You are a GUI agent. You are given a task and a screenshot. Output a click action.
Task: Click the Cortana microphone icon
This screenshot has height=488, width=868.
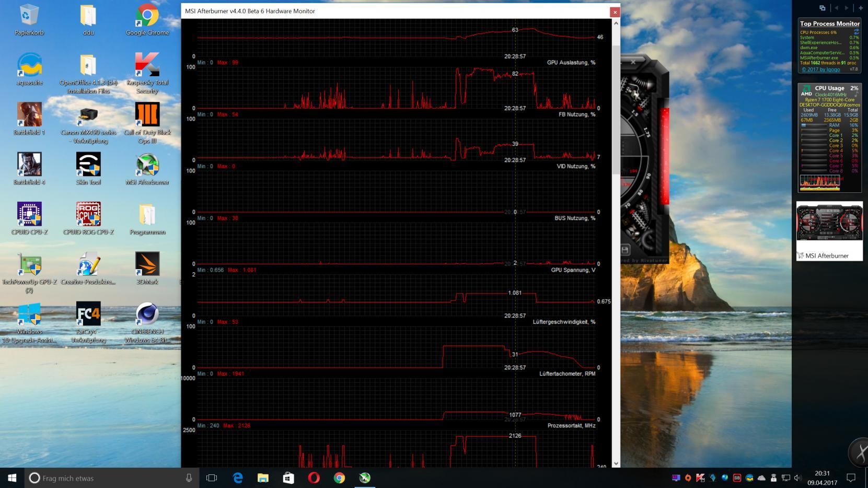189,478
